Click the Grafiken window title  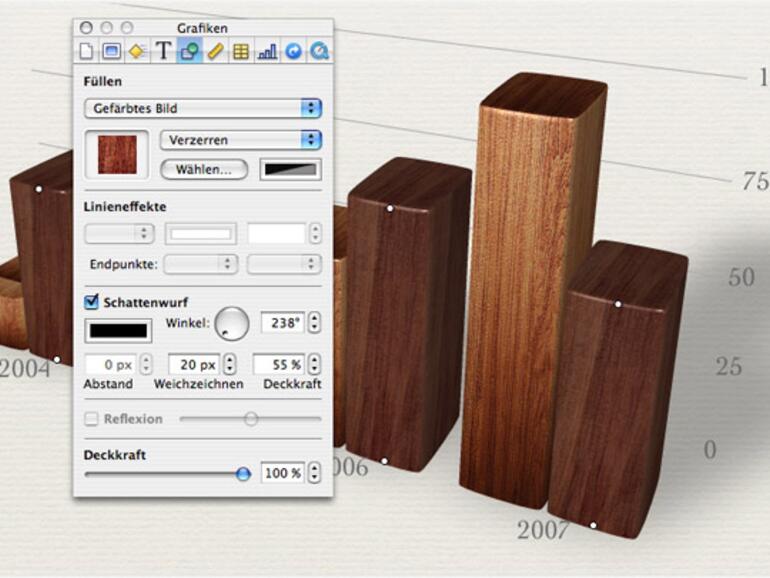(x=202, y=28)
